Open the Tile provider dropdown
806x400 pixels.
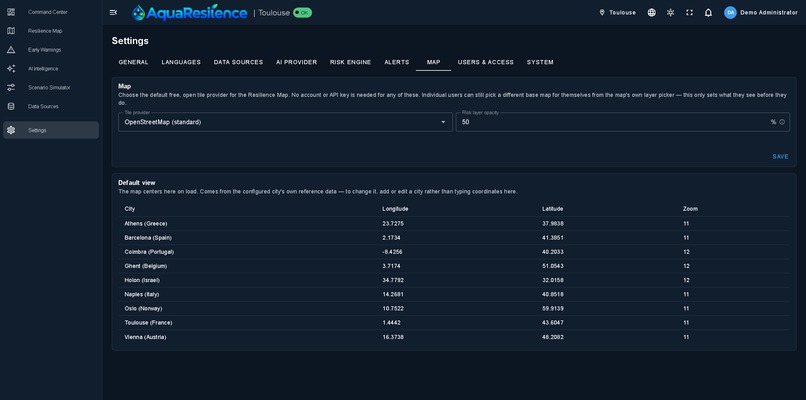pos(285,122)
